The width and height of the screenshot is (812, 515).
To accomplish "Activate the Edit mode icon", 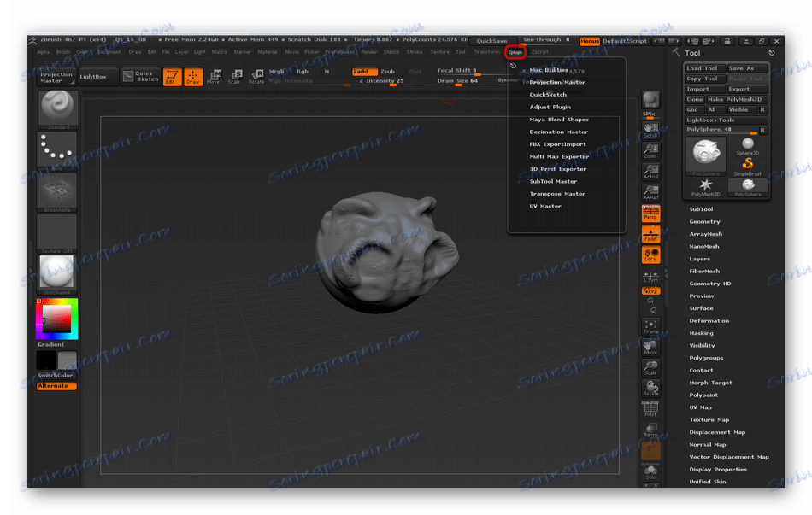I will [173, 77].
